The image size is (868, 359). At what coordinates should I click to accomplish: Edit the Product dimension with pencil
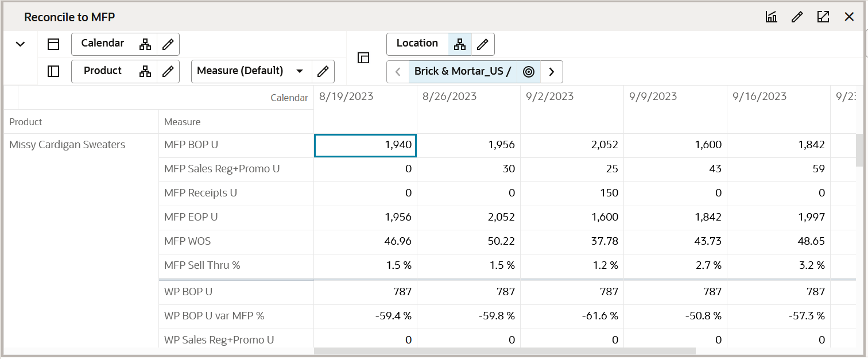click(x=168, y=72)
